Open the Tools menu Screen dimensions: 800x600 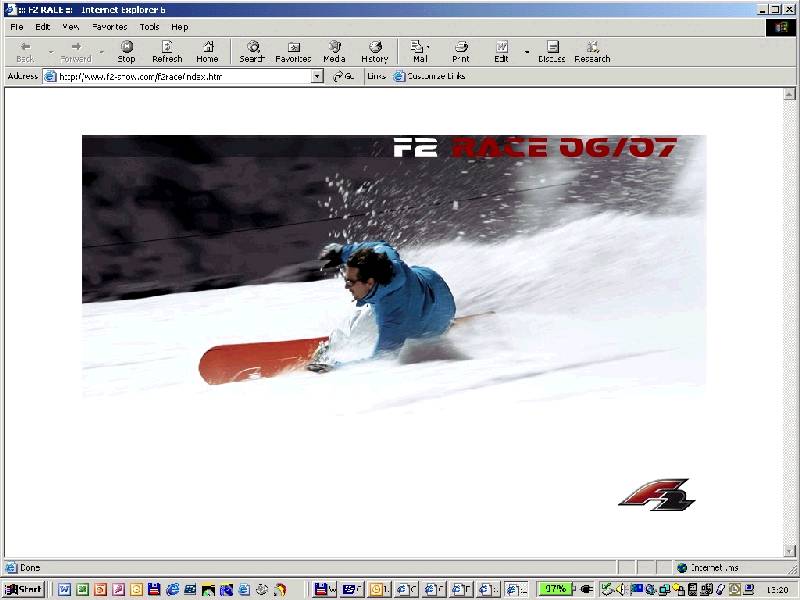(x=149, y=27)
